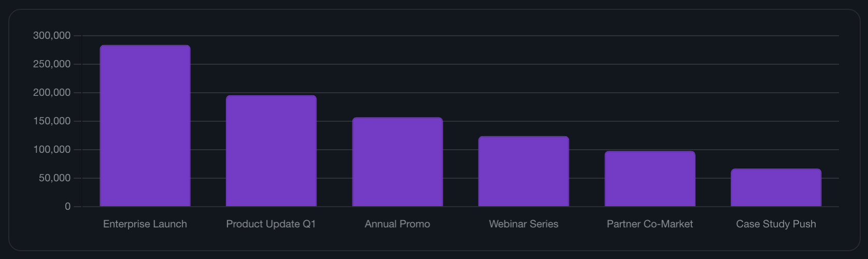Screen dimensions: 868x259
Task: Select the Partner Co-Market axis label
Action: click(x=649, y=224)
